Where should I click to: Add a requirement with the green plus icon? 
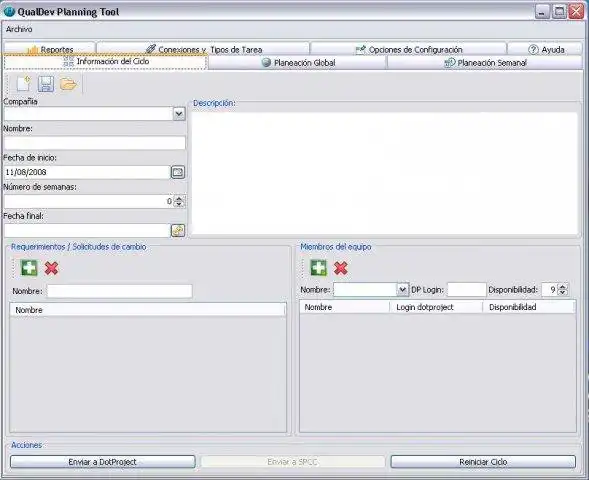point(29,268)
